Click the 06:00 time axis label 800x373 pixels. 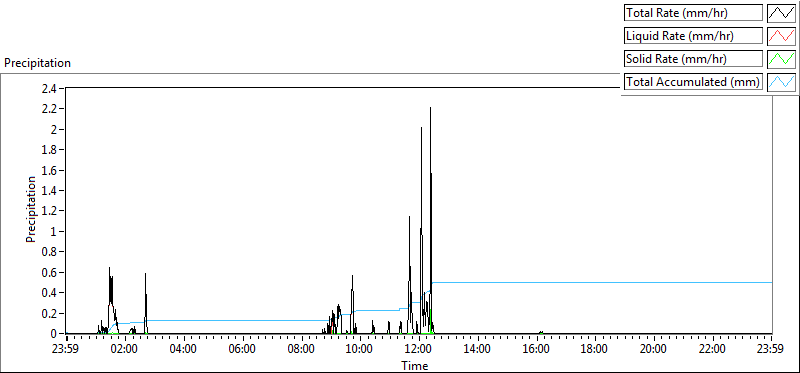tap(242, 350)
